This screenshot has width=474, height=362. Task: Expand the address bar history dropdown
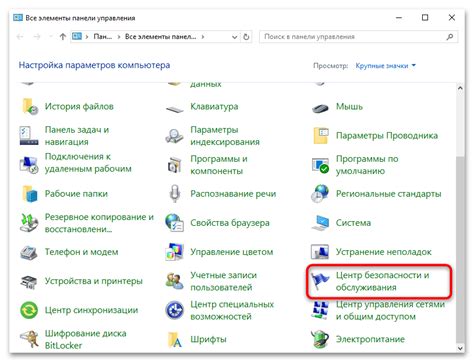click(234, 37)
